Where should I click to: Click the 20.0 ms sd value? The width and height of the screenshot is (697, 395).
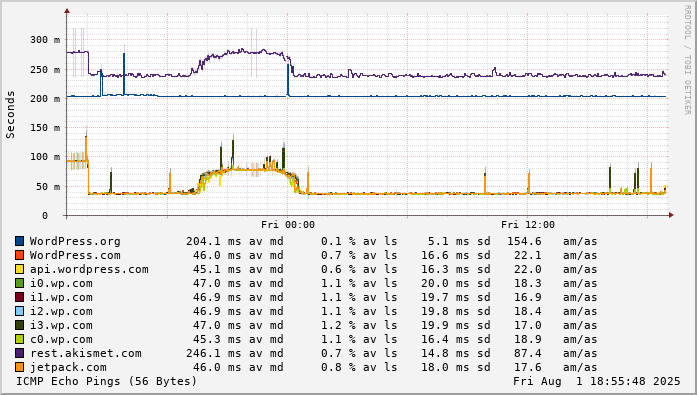click(435, 283)
